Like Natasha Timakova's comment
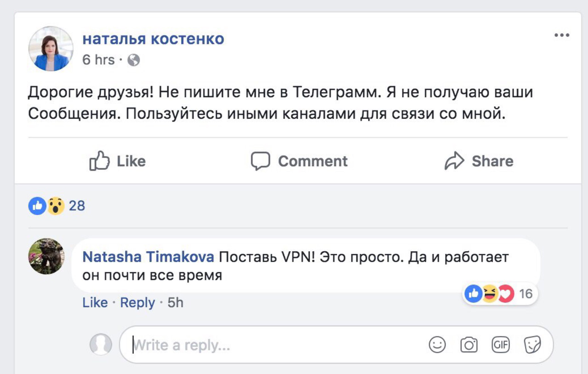The width and height of the screenshot is (588, 374). [x=95, y=303]
